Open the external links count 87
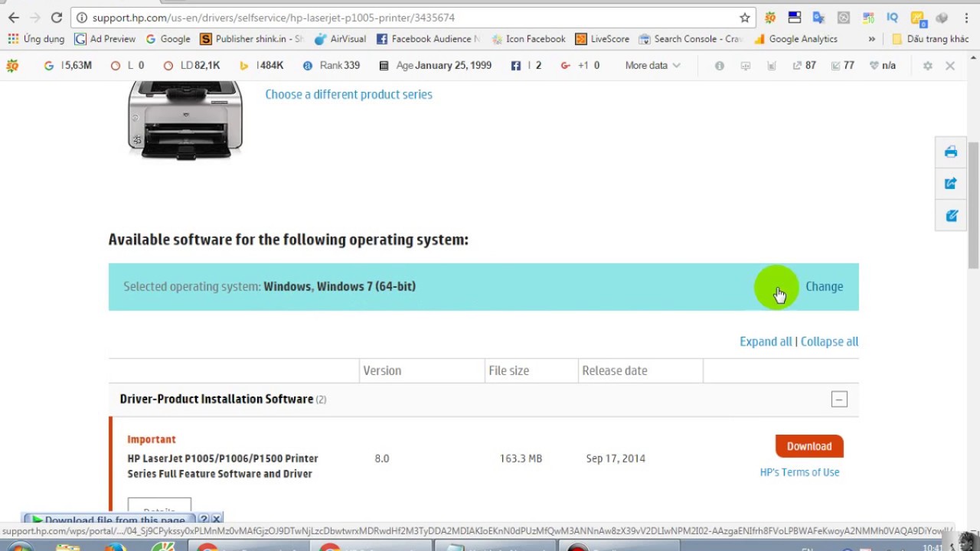The width and height of the screenshot is (980, 551). (x=804, y=66)
